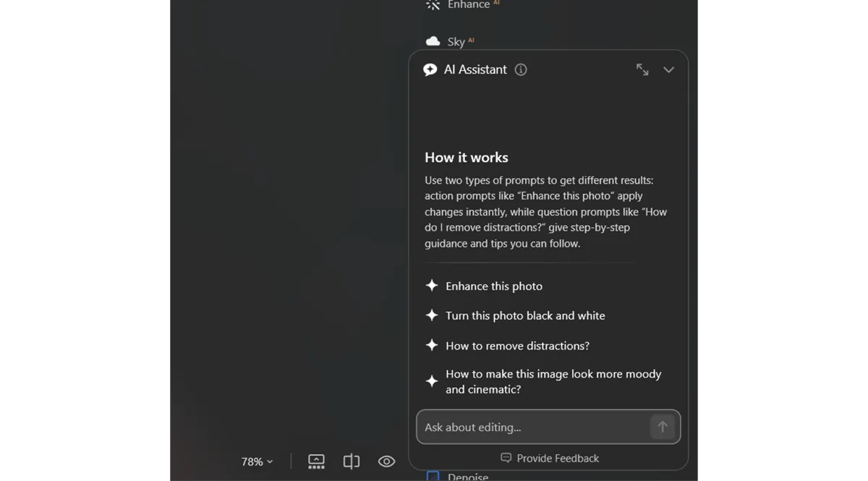Select the Sky AI cloud icon

pos(433,41)
